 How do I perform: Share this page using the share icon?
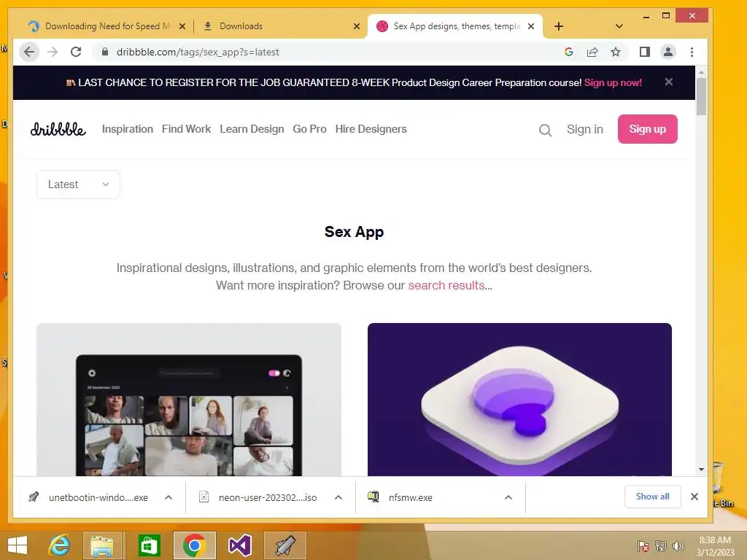click(592, 52)
